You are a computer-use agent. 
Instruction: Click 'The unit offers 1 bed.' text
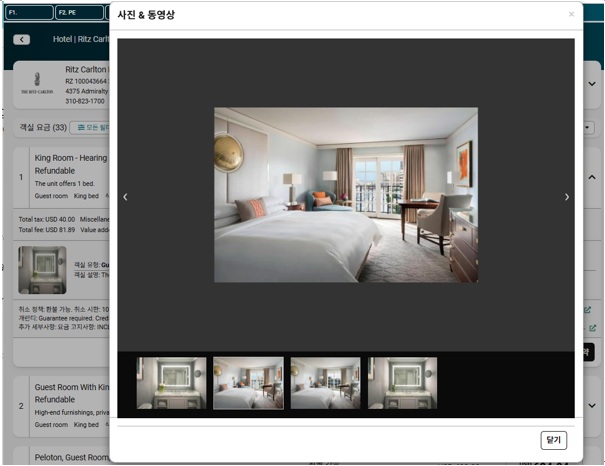click(65, 184)
